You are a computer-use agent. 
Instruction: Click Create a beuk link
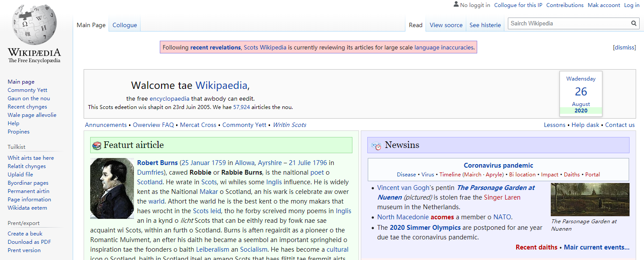coord(25,234)
